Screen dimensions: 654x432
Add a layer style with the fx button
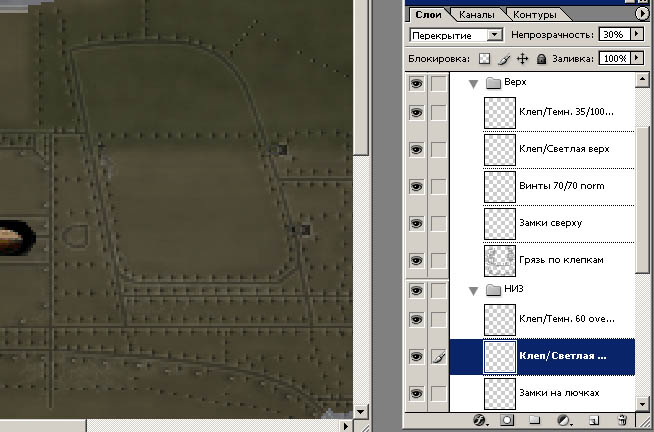click(481, 420)
